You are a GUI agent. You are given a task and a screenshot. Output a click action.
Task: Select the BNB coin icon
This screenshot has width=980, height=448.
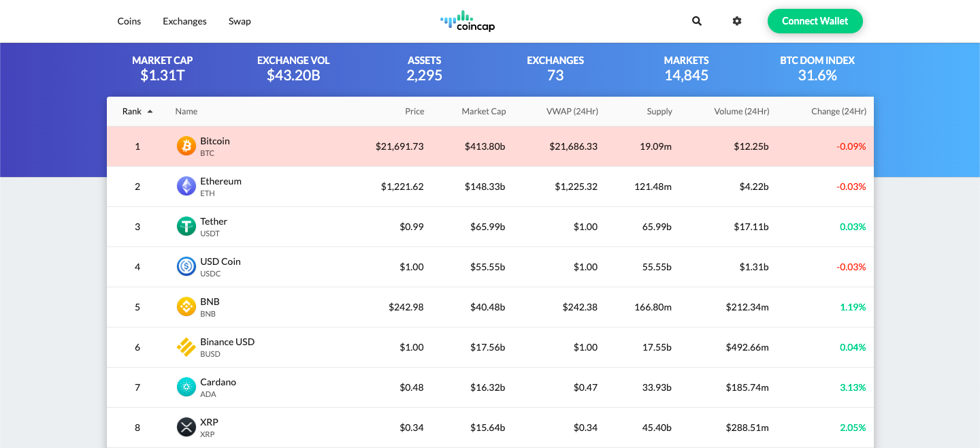[x=186, y=306]
